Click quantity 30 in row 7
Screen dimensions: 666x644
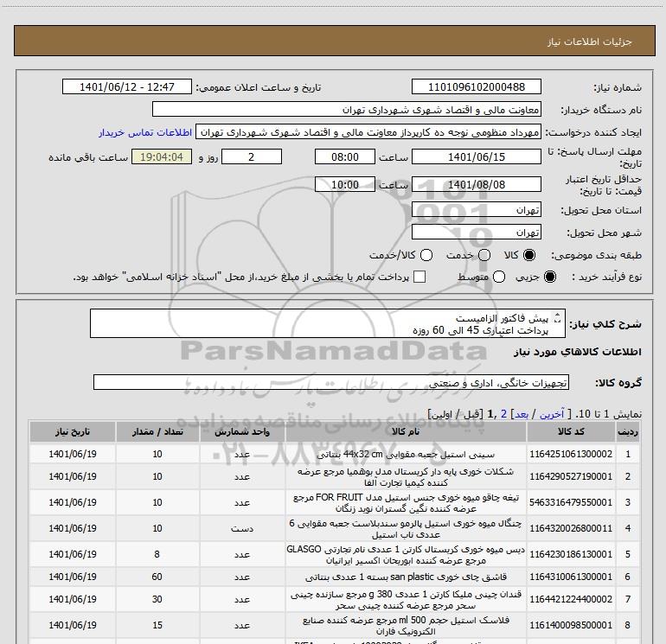click(157, 599)
